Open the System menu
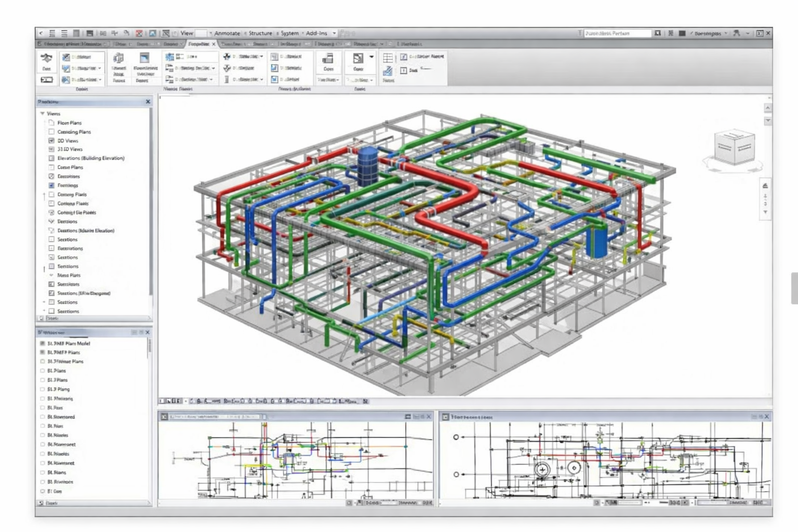 pyautogui.click(x=289, y=33)
